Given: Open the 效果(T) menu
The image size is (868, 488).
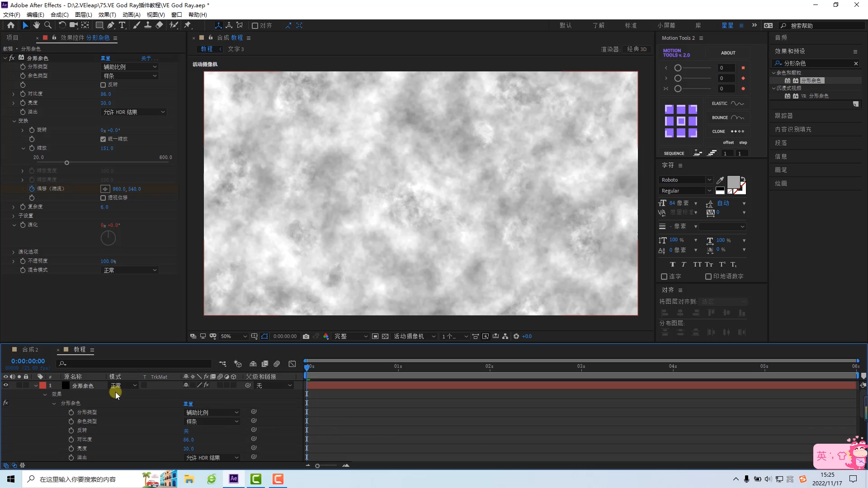Looking at the screenshot, I should tap(107, 14).
